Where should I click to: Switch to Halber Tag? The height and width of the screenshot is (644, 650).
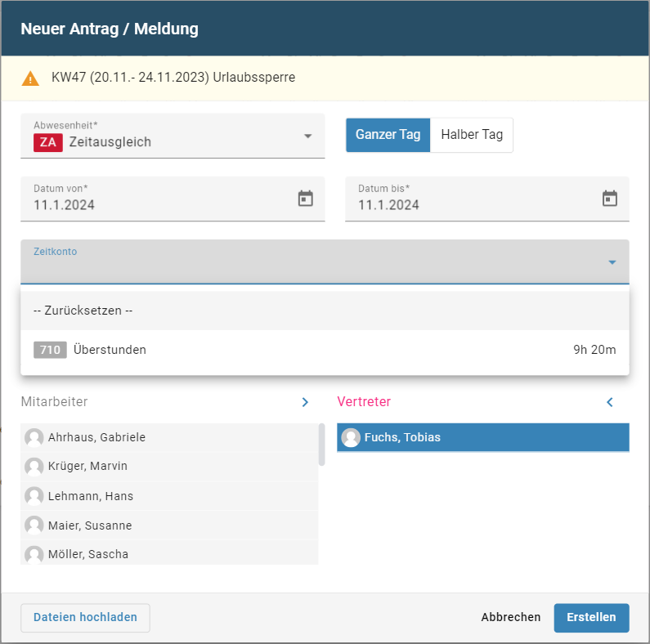pos(472,135)
